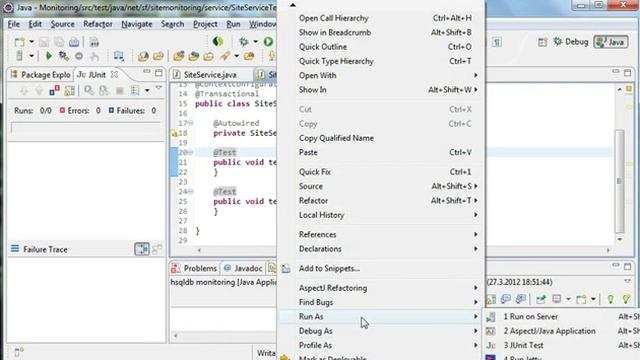Click first green lightbulb console icon
This screenshot has width=640, height=360.
(611, 299)
